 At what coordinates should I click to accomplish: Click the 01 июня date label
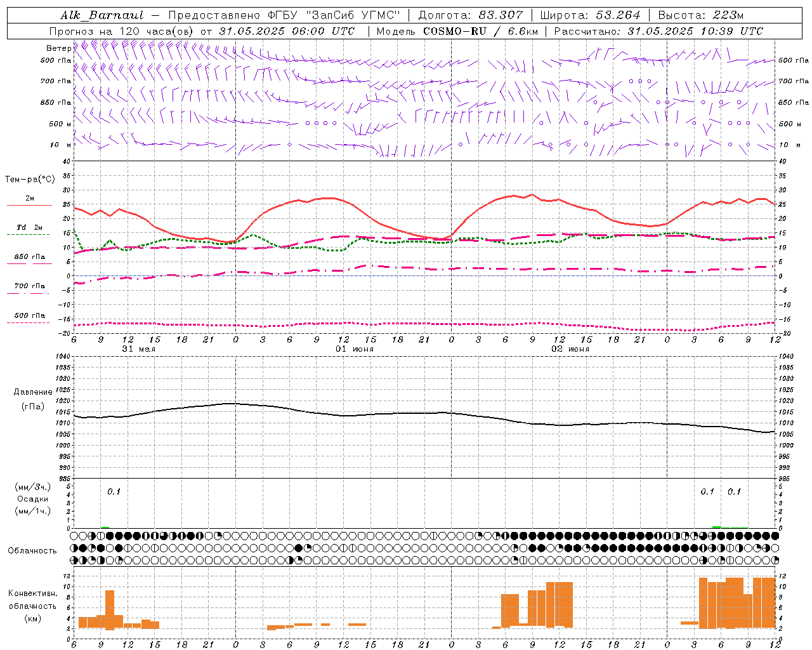click(355, 349)
